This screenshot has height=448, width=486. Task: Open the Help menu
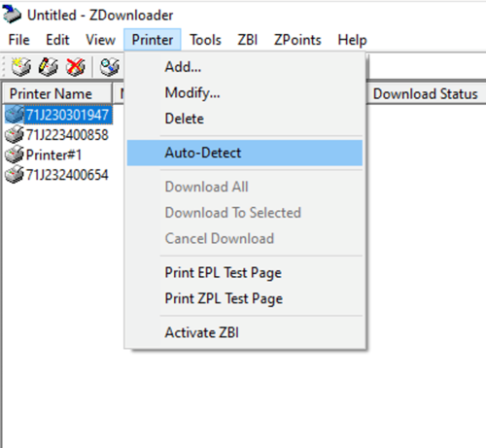(352, 40)
